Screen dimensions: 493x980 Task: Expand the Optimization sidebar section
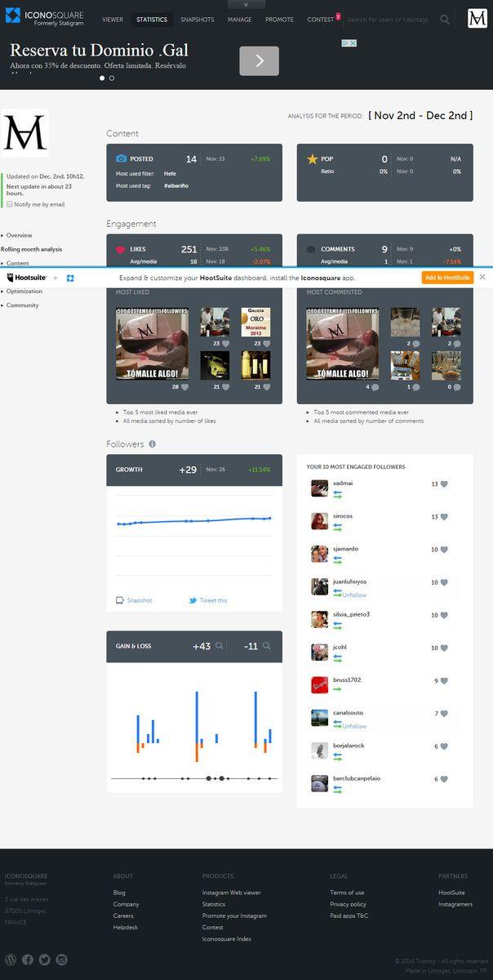click(x=24, y=291)
